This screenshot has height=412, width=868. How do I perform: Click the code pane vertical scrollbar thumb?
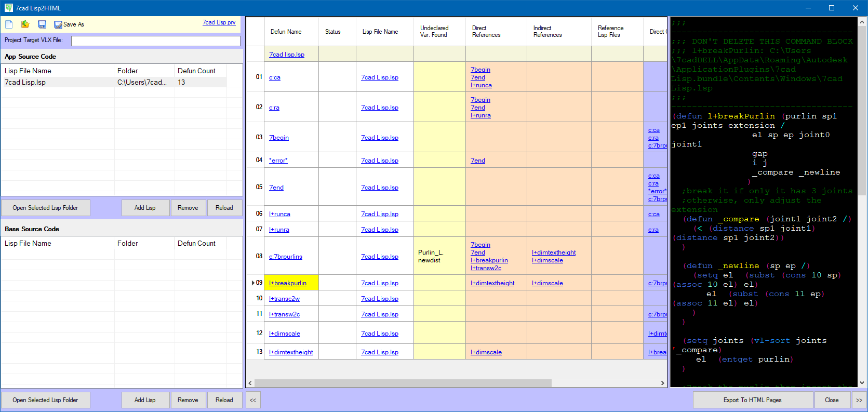[x=862, y=110]
